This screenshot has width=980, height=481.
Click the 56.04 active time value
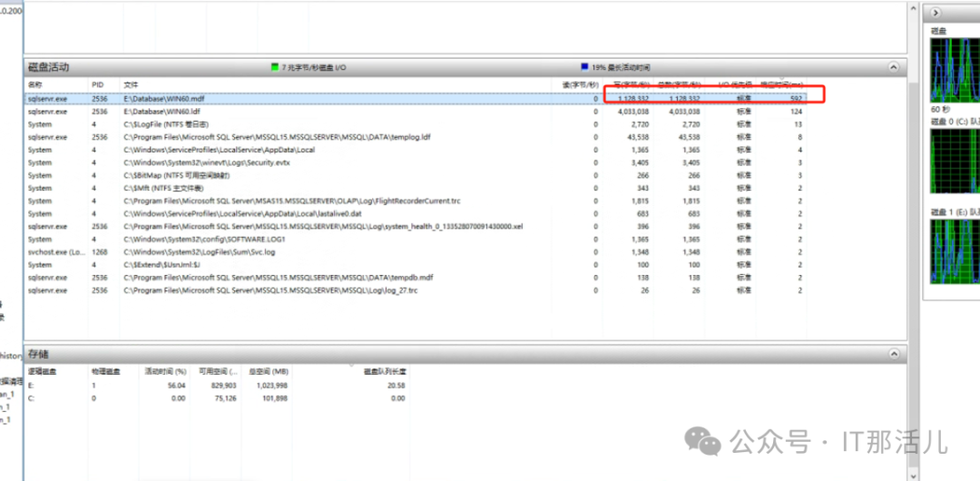(178, 386)
